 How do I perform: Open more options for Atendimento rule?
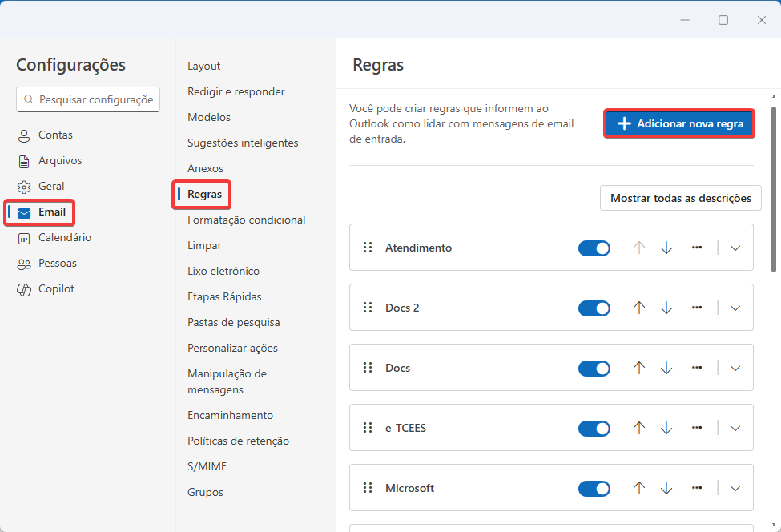click(x=697, y=248)
